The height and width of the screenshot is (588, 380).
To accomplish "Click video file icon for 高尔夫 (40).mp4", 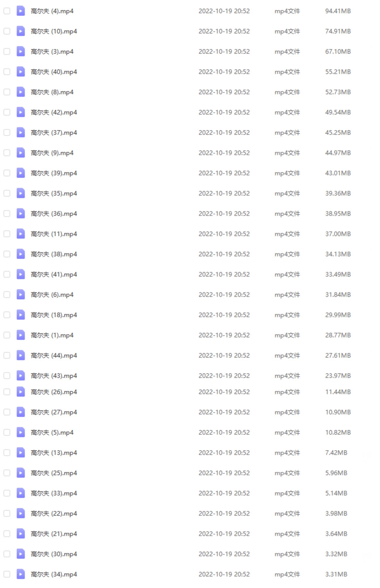I will 21,72.
